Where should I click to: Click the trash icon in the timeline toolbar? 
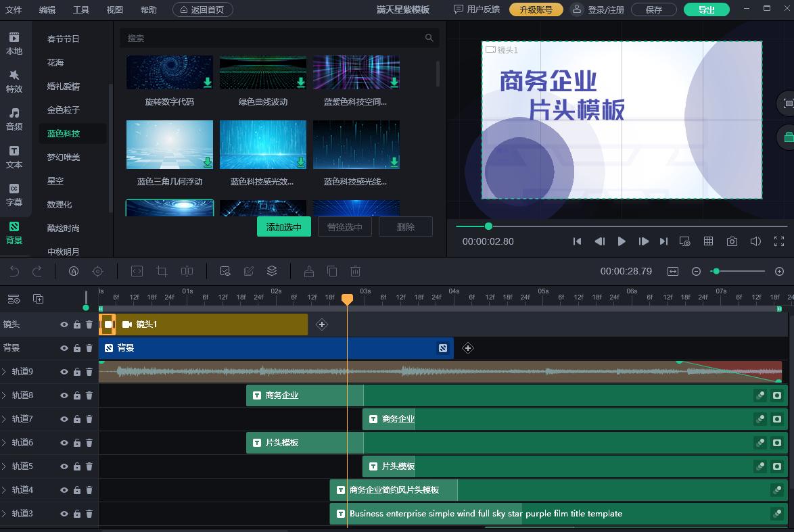coord(355,271)
